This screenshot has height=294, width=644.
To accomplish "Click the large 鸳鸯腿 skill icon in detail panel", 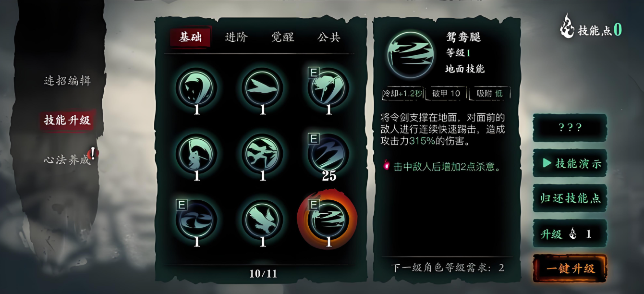I will (x=411, y=54).
